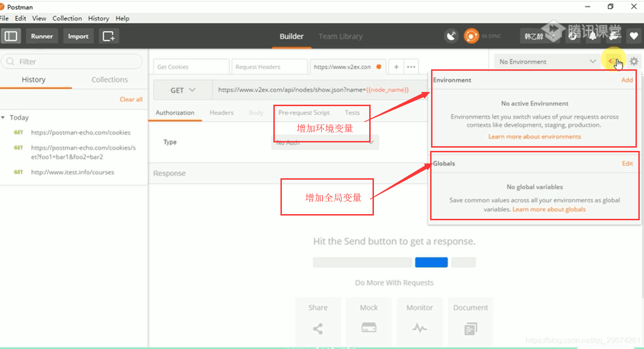Image resolution: width=644 pixels, height=349 pixels.
Task: Click the Share icon card
Action: 318,321
